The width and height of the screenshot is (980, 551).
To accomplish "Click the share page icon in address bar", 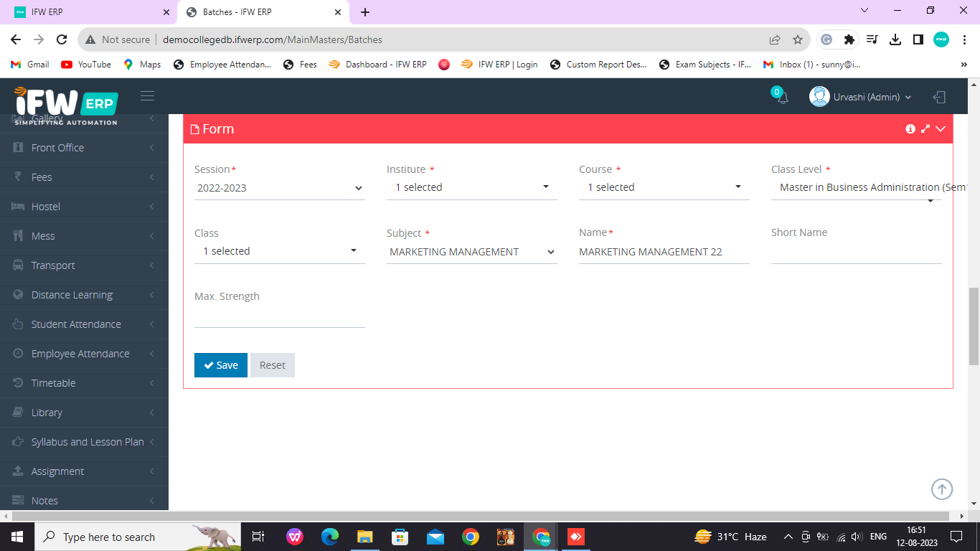I will pos(775,39).
